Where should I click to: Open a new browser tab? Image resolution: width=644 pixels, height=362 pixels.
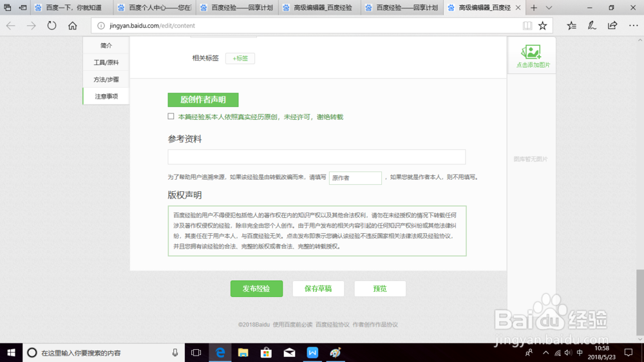pyautogui.click(x=533, y=7)
